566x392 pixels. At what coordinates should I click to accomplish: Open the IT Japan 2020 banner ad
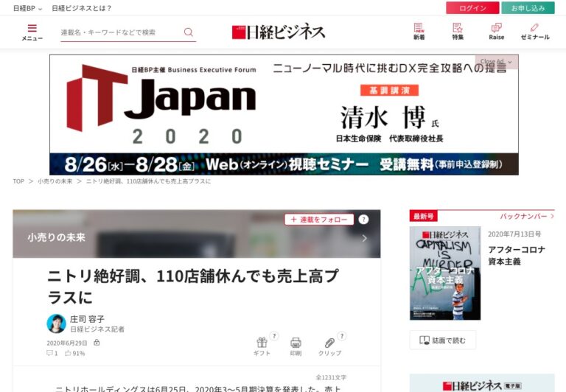tap(284, 115)
